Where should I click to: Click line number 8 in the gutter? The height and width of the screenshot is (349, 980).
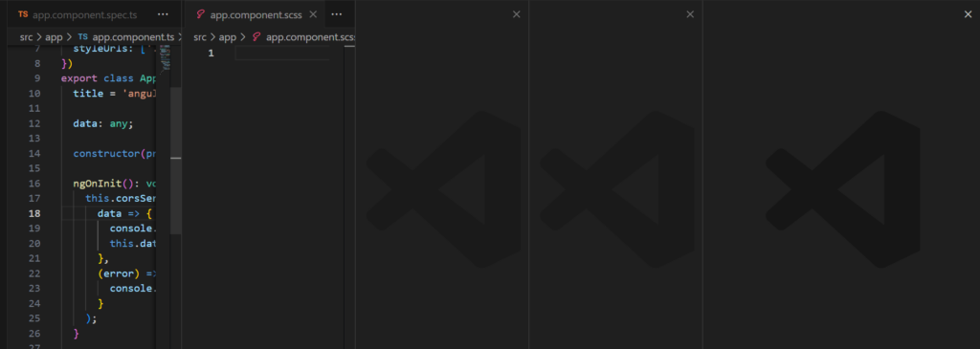(x=37, y=64)
